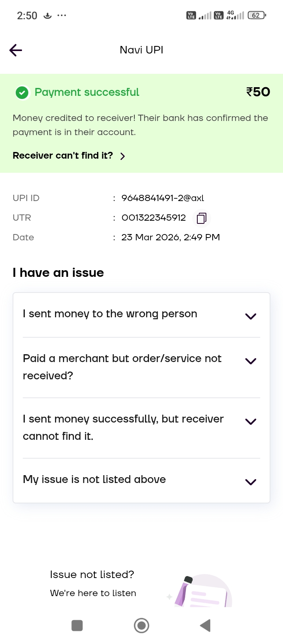Open recent apps square button
This screenshot has height=644, width=283.
(x=77, y=625)
